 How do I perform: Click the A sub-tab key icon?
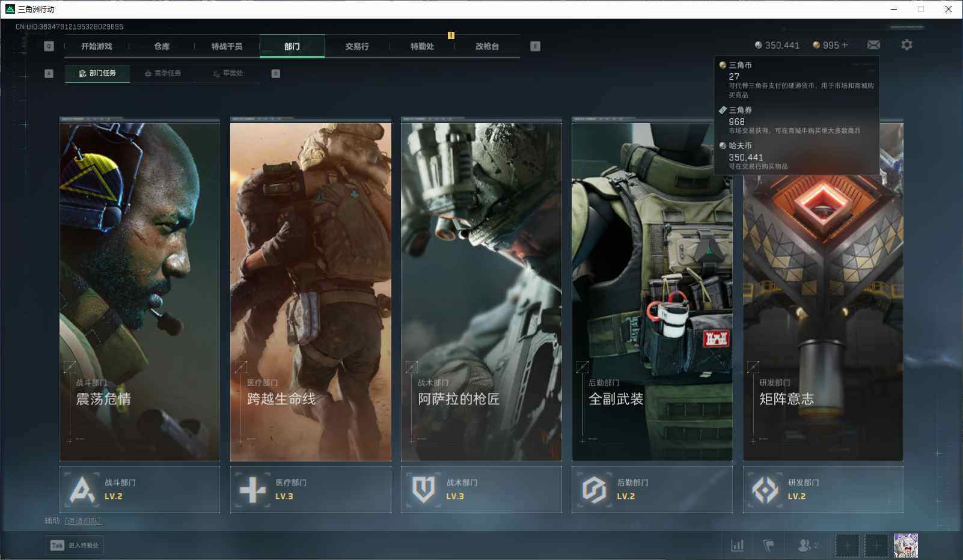point(49,73)
